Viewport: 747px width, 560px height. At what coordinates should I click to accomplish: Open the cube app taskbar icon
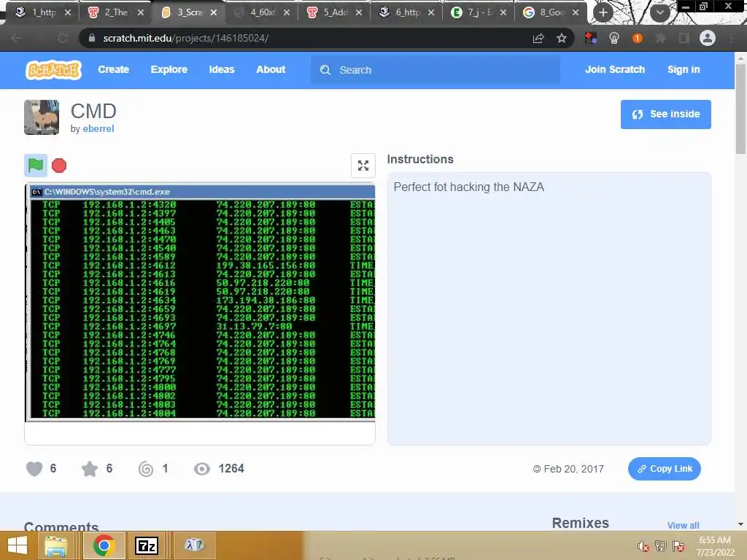(x=194, y=545)
